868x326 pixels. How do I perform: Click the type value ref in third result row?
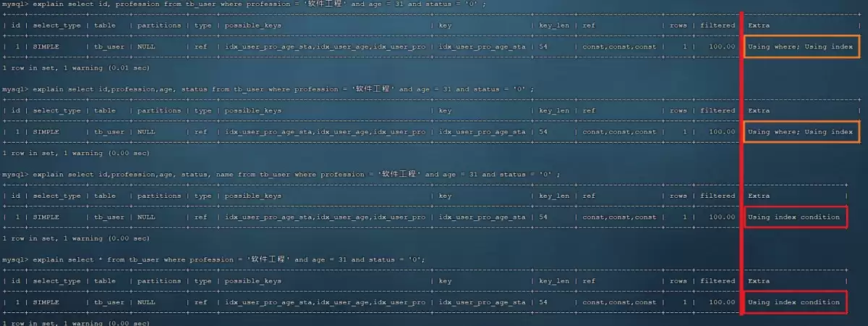coord(201,217)
